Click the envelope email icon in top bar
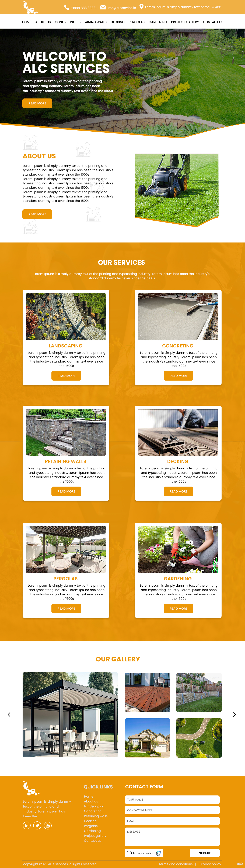The image size is (245, 868). click(103, 7)
